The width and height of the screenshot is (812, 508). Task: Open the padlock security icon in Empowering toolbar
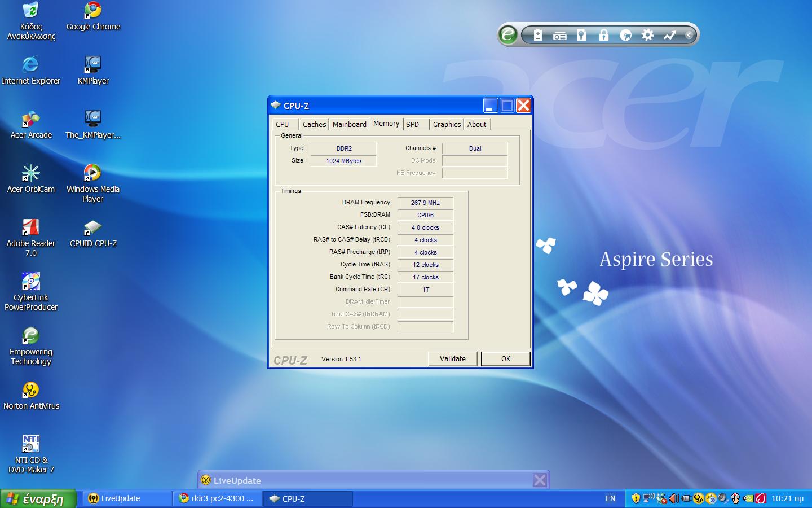pos(603,35)
